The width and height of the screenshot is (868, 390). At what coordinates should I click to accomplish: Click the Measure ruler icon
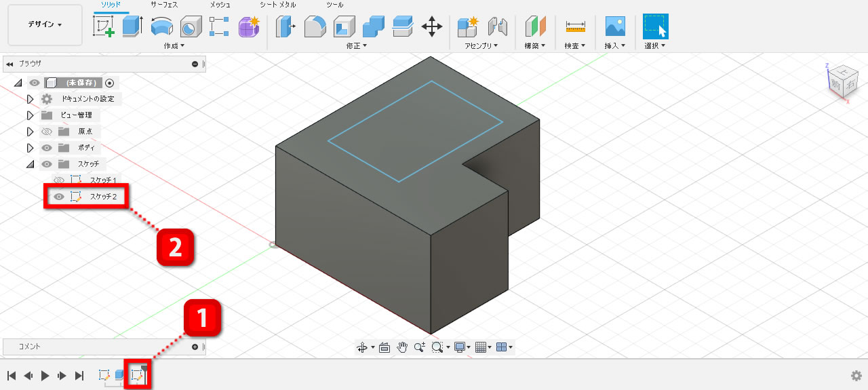[575, 26]
